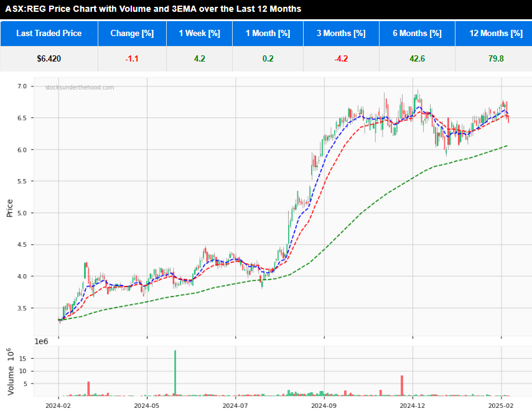This screenshot has width=532, height=419.
Task: Select the 4.2 one-week value
Action: click(200, 58)
